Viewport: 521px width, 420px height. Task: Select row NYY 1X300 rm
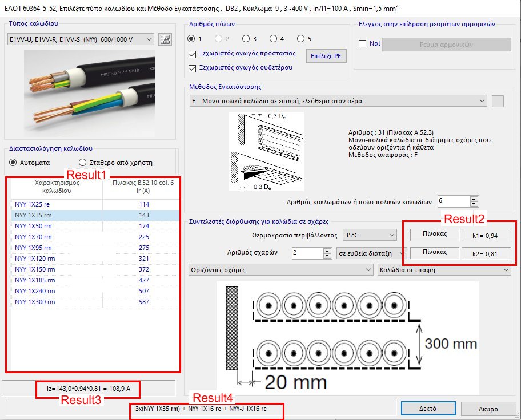(95, 302)
